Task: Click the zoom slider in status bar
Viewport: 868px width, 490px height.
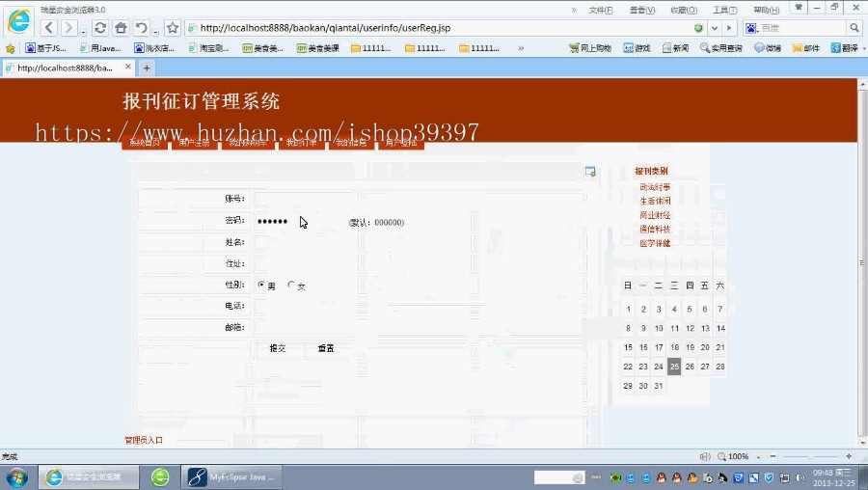Action: point(810,456)
